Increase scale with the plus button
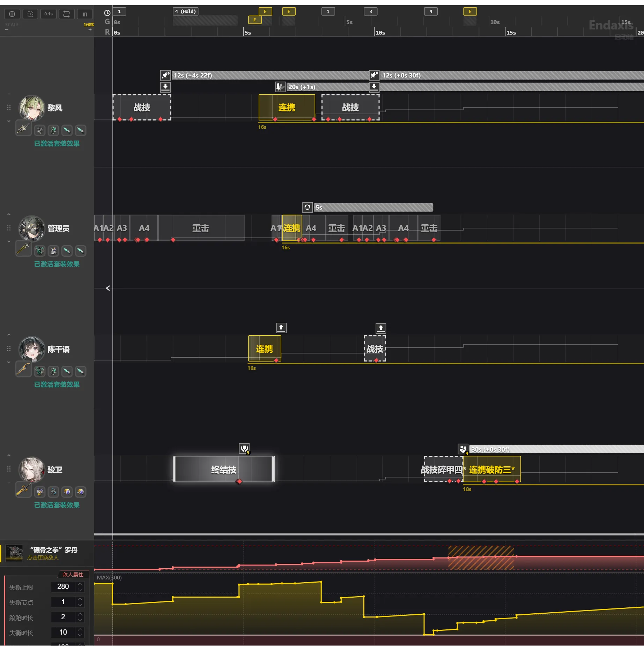The height and width of the screenshot is (650, 644). (x=90, y=30)
